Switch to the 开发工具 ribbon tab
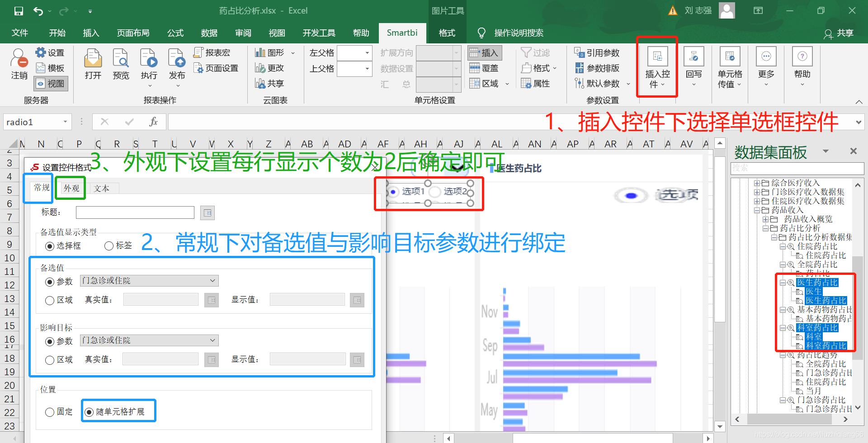The height and width of the screenshot is (443, 868). pyautogui.click(x=319, y=33)
